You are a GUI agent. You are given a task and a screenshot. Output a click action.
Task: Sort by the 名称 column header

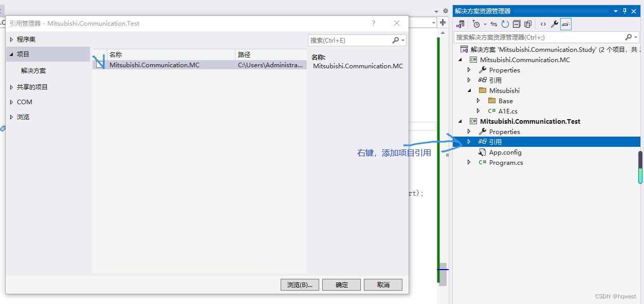(x=171, y=54)
